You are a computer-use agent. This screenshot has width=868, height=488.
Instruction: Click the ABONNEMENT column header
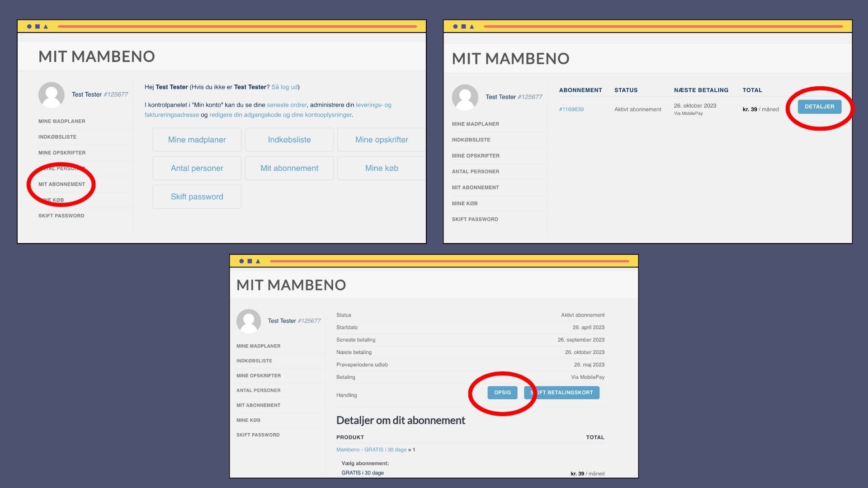580,90
